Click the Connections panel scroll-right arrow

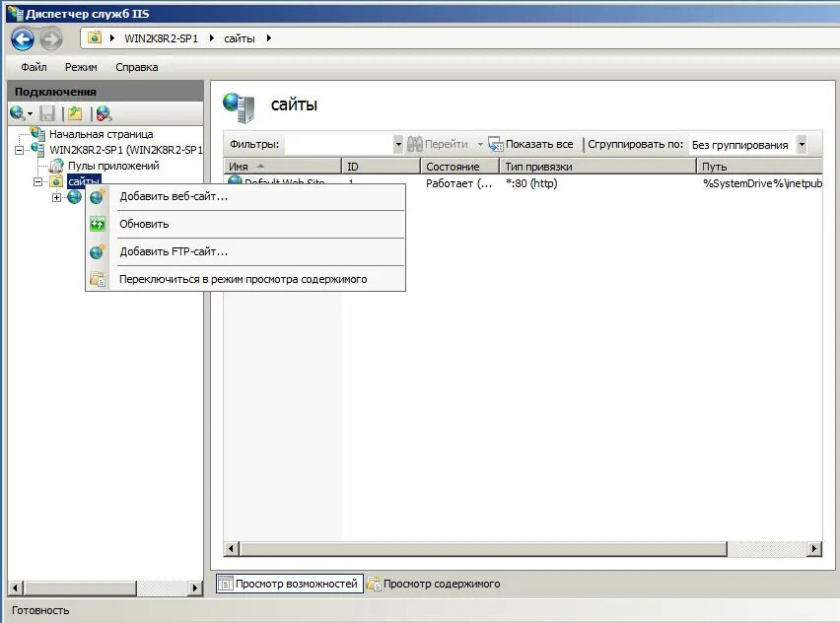click(195, 588)
